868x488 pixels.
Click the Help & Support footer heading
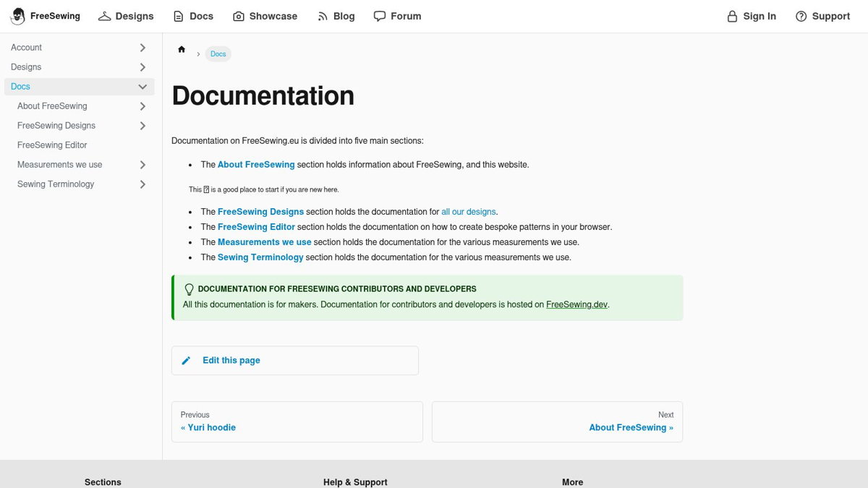pyautogui.click(x=355, y=482)
